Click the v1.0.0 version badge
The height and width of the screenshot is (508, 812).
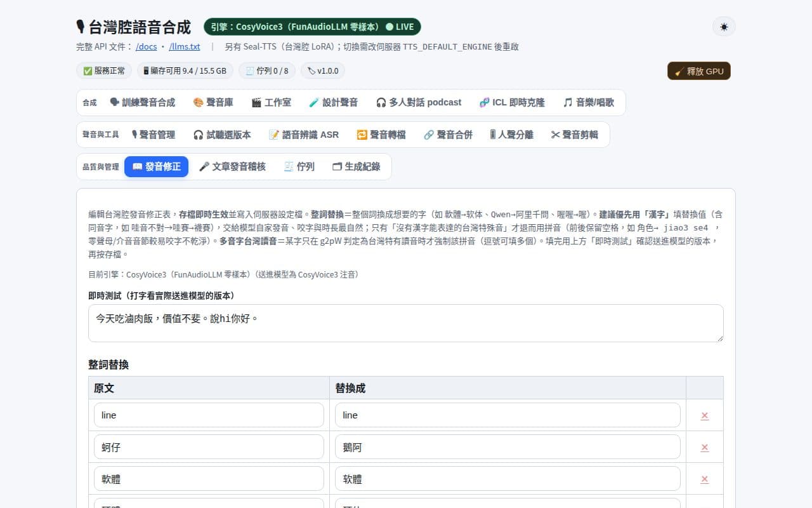[x=323, y=70]
